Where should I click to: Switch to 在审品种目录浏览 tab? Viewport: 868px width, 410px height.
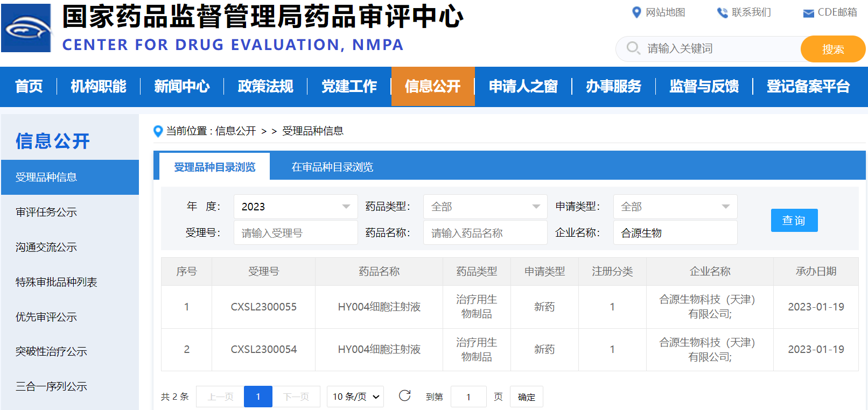click(x=332, y=167)
